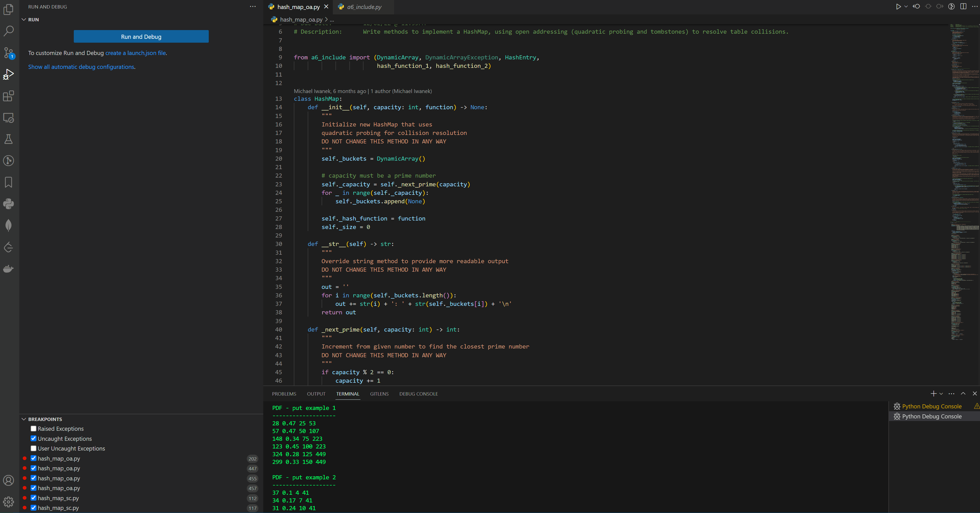Disable hash_map_sc.py breakpoint at line 112
Viewport: 980px width, 513px height.
click(x=33, y=498)
